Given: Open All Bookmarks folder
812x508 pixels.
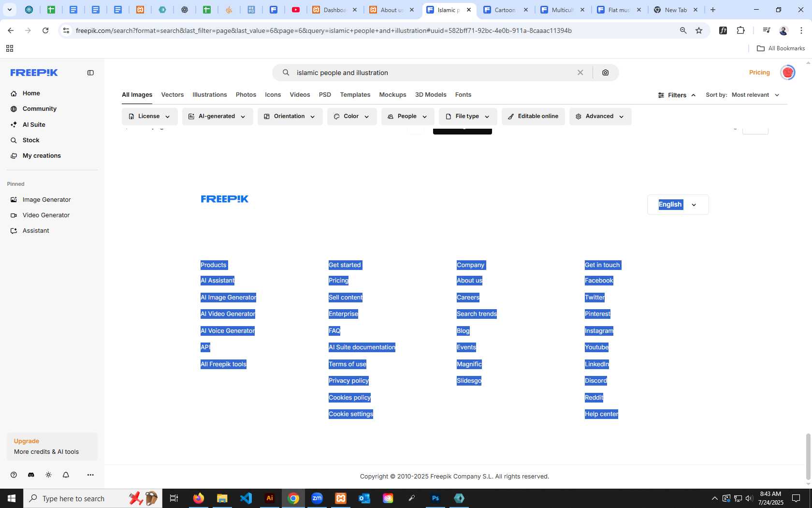Looking at the screenshot, I should pos(781,48).
